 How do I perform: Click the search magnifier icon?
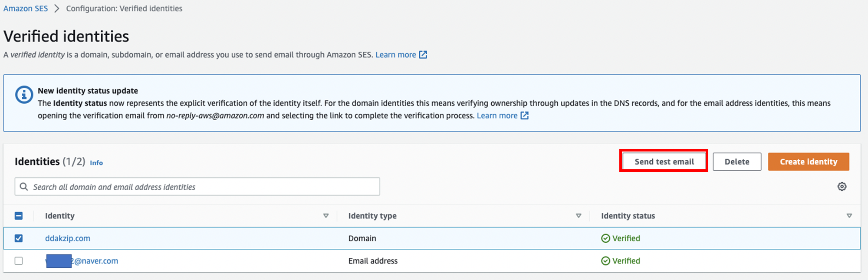pos(24,187)
